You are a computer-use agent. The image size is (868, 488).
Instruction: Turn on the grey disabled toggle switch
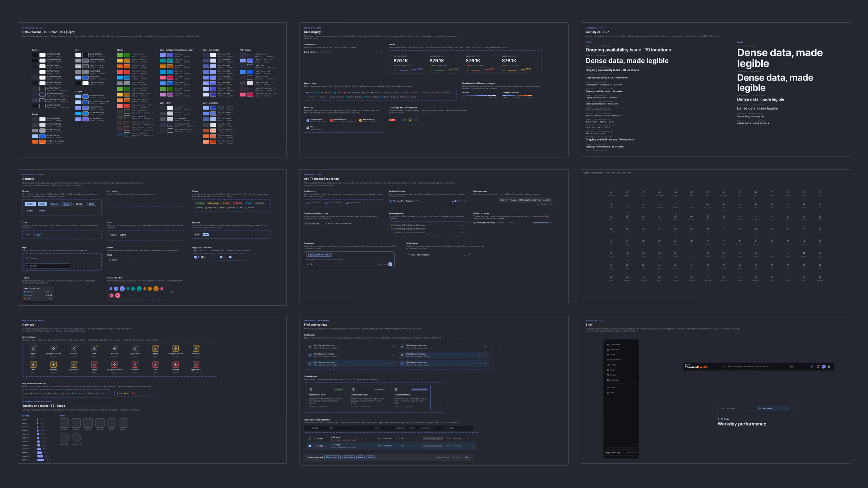click(x=203, y=257)
